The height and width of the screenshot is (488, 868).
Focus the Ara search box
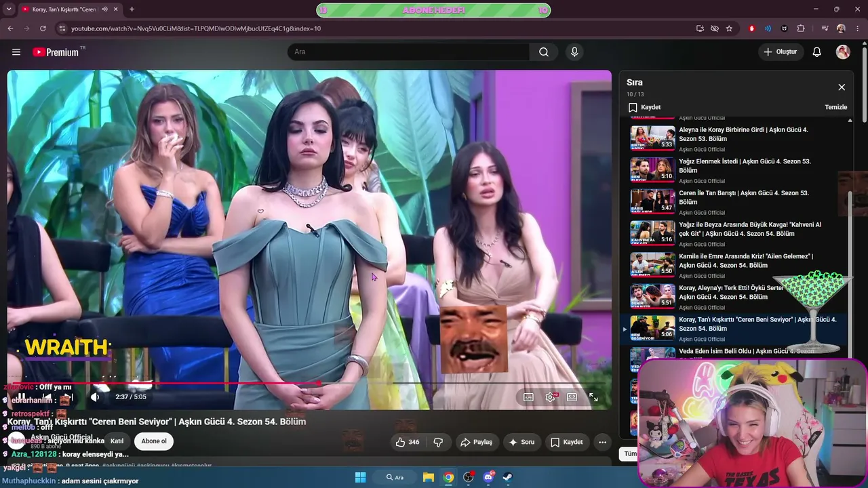point(408,52)
